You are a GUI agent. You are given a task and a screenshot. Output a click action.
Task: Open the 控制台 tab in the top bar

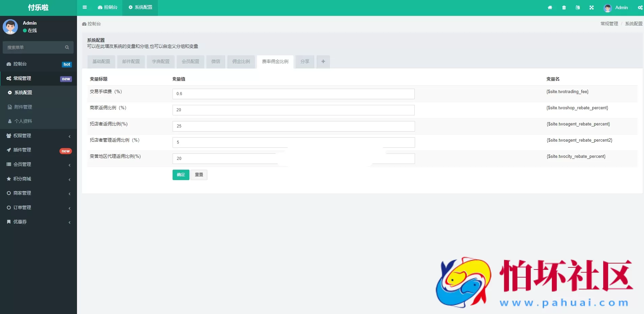click(107, 7)
